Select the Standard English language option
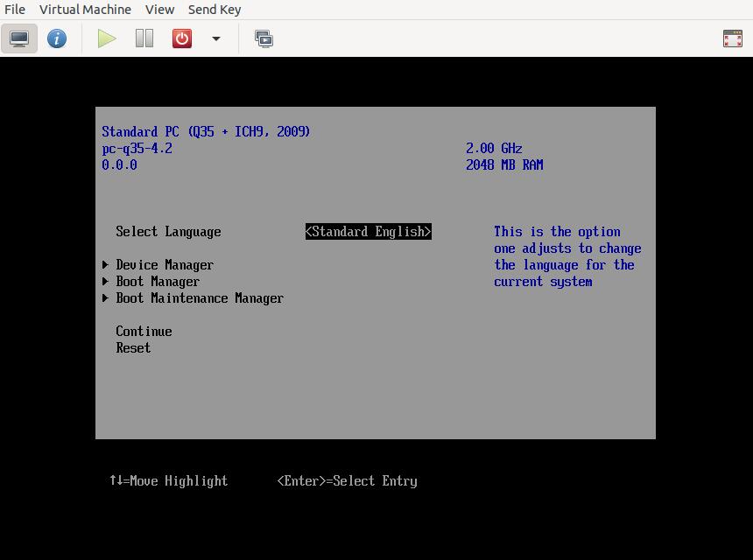Screen dimensions: 753x560 pyautogui.click(x=368, y=232)
